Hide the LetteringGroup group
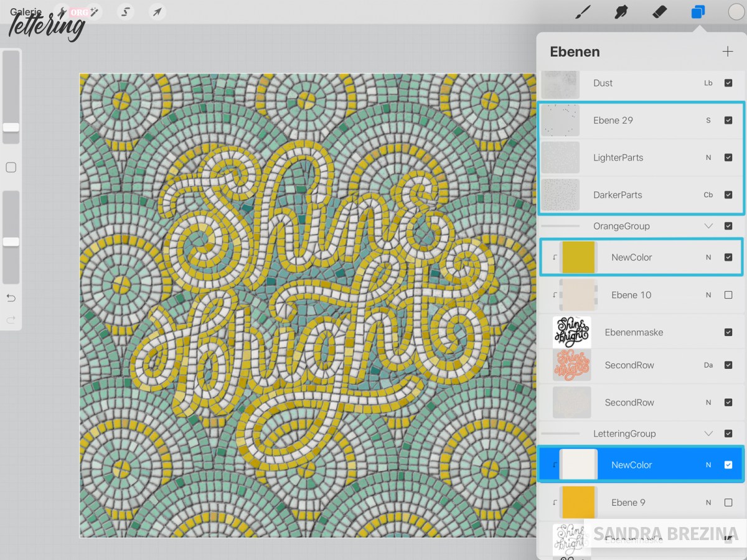747x560 pixels. point(728,434)
